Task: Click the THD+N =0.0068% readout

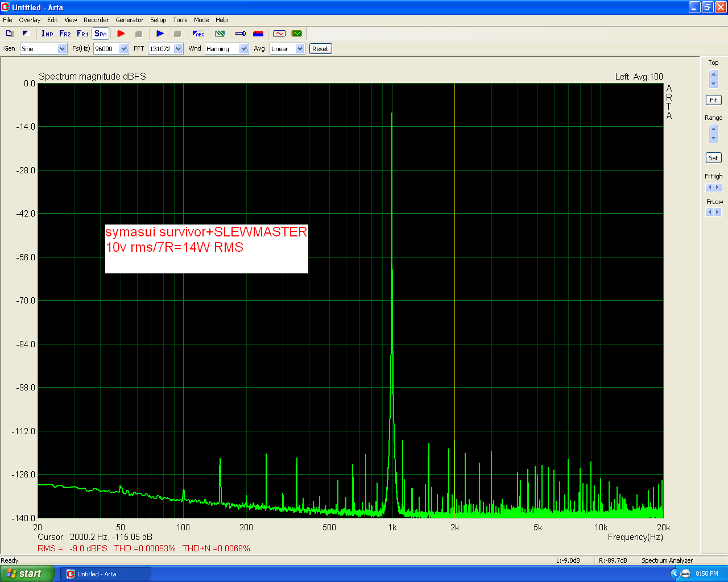Action: coord(216,548)
